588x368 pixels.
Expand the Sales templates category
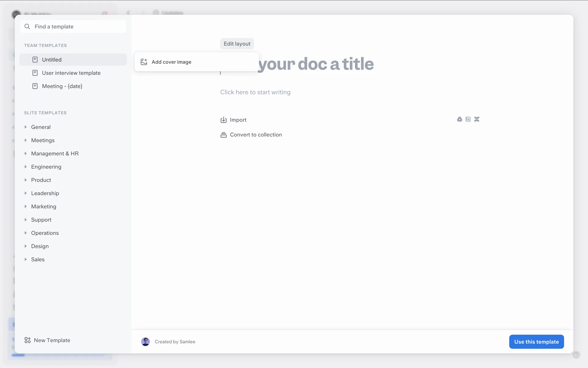tap(26, 259)
